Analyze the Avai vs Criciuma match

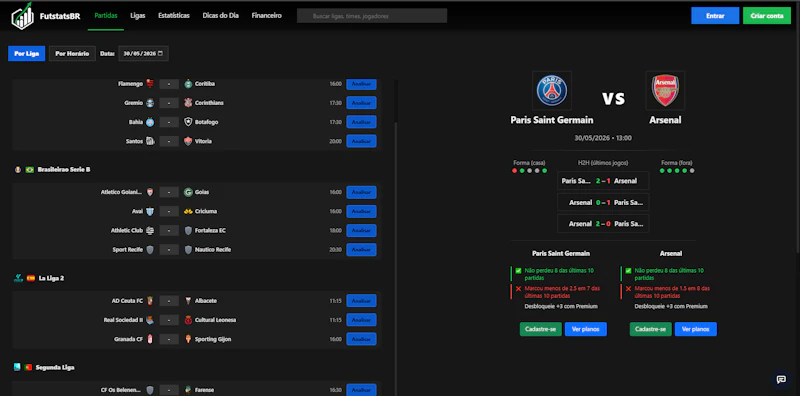coord(361,211)
